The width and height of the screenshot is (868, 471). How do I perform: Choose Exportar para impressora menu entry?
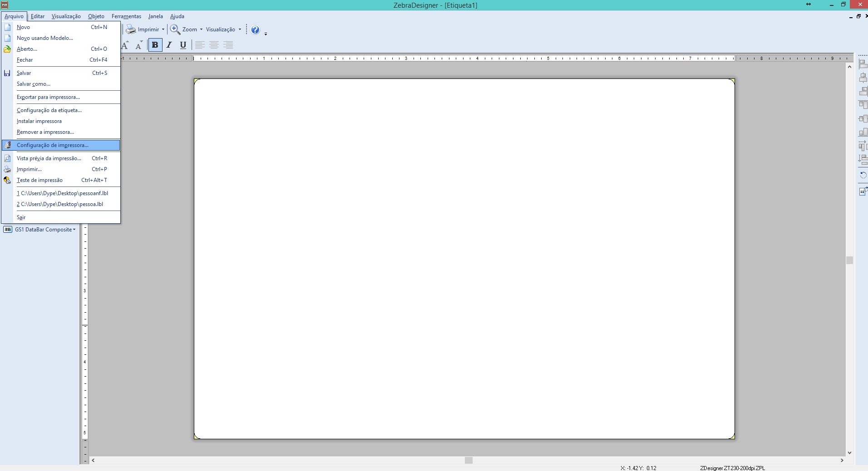(x=61, y=97)
